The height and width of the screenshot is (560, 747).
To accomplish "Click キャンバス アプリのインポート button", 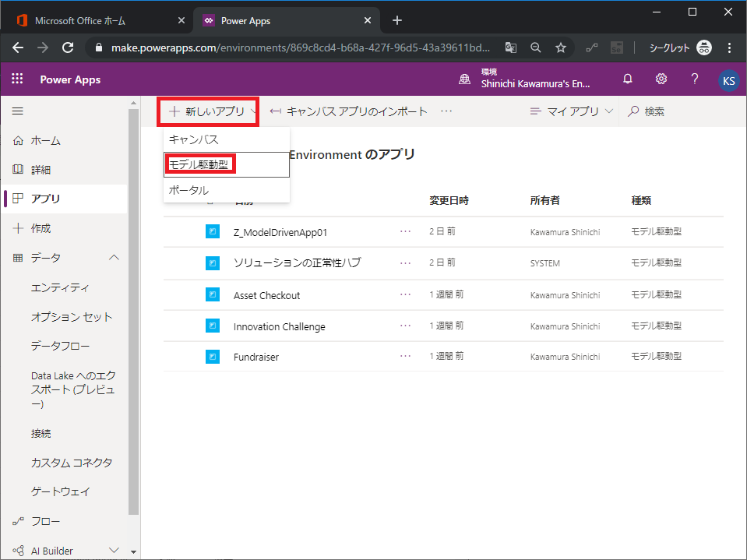I will click(x=348, y=111).
